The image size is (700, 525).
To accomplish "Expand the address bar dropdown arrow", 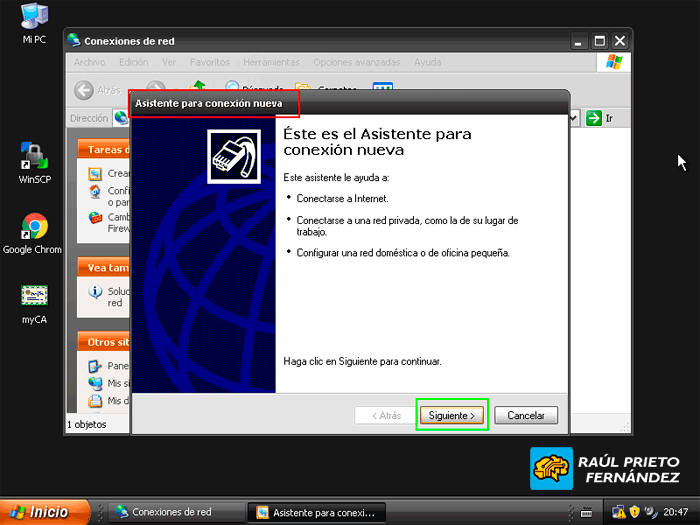I will [x=574, y=118].
